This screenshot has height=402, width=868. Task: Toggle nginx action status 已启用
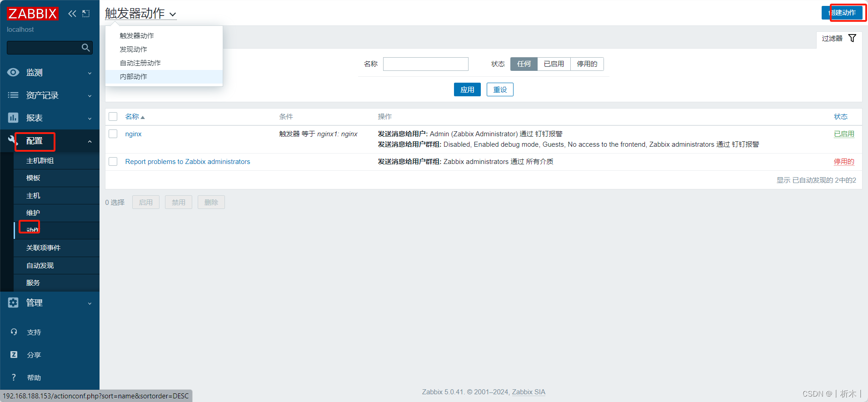tap(844, 134)
